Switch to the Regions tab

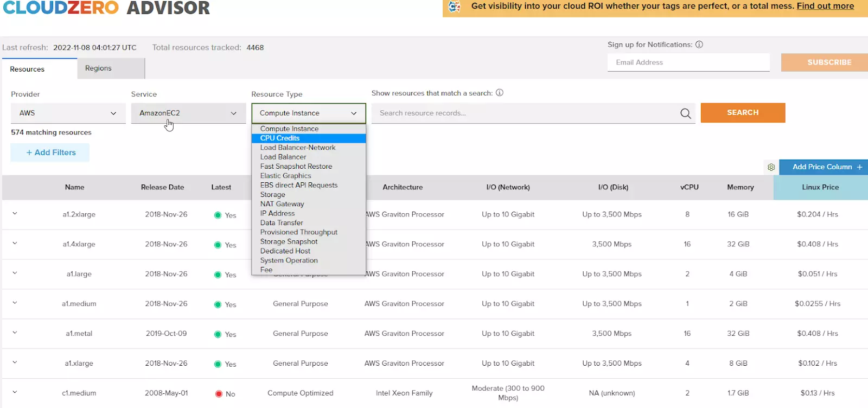[111, 68]
